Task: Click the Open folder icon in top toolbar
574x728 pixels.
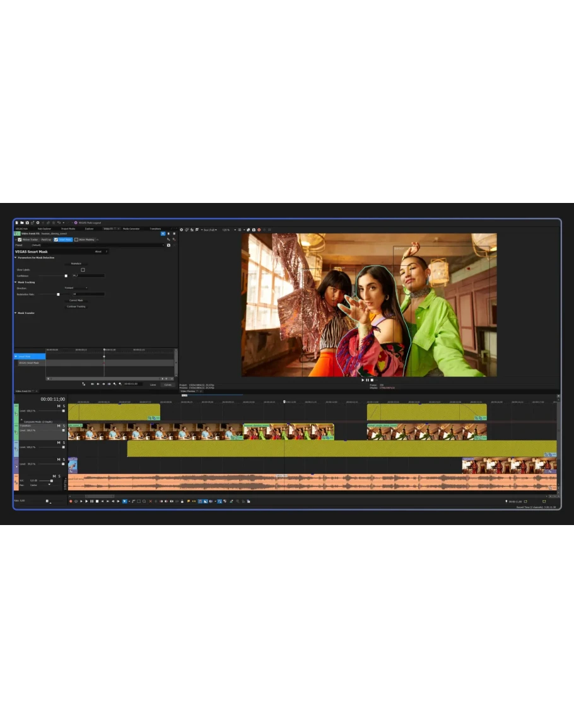Action: 22,222
